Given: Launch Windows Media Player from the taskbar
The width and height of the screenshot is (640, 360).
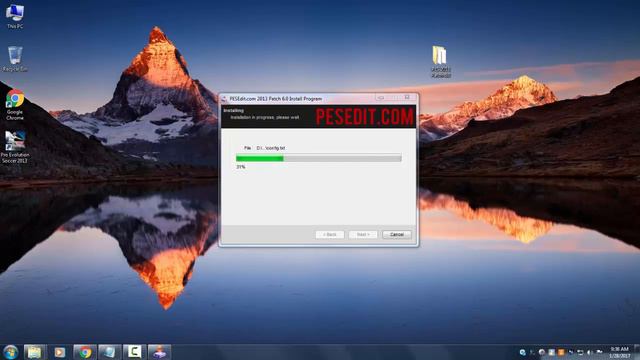Looking at the screenshot, I should click(60, 352).
